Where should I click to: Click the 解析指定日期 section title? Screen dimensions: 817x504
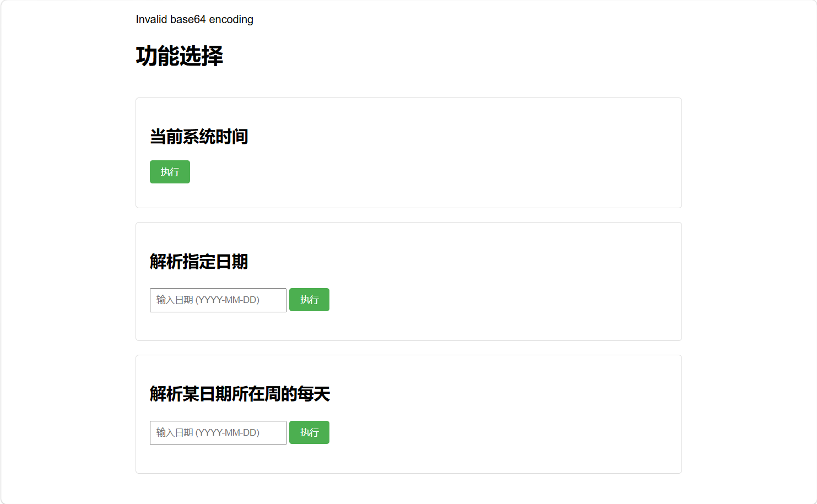pos(199,262)
